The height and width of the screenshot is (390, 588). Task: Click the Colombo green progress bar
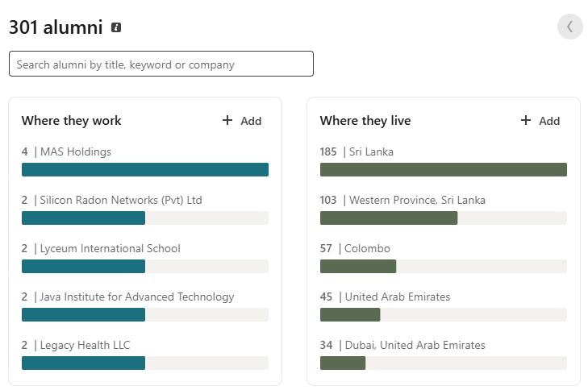358,267
